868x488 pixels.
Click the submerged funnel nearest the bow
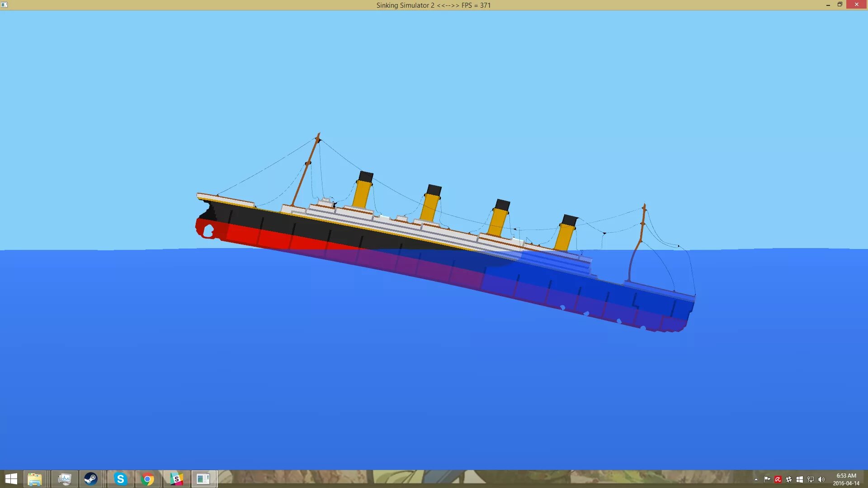tap(566, 233)
